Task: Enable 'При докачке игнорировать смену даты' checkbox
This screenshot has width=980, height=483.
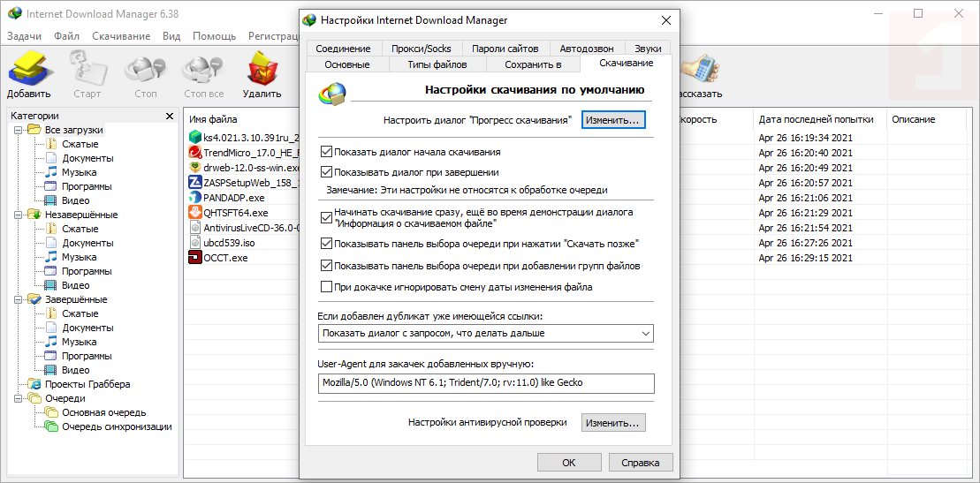Action: coord(325,287)
